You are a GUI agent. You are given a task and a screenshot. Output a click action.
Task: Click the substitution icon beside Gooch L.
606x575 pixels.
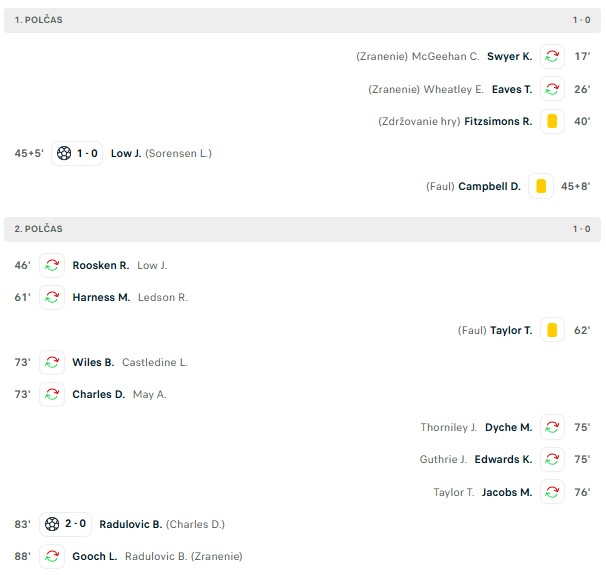(x=52, y=556)
